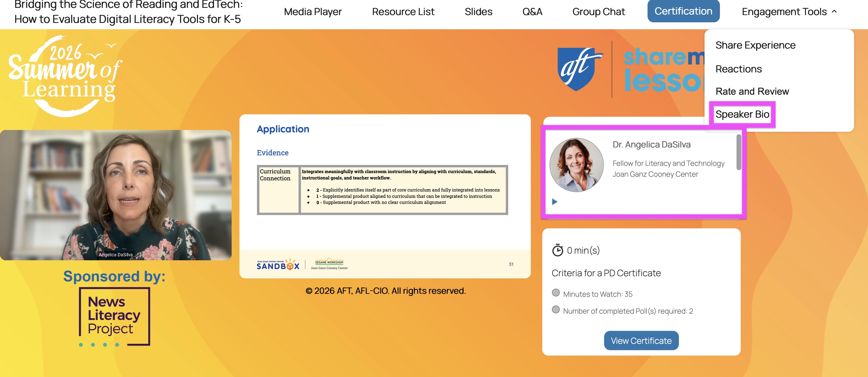Click the AFT copyright notice text

(x=385, y=290)
